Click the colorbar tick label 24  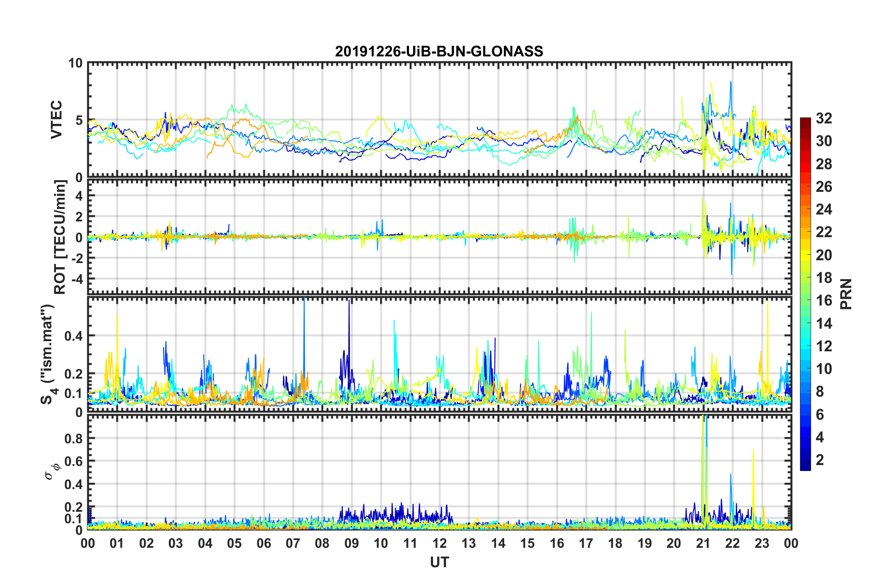(x=824, y=209)
